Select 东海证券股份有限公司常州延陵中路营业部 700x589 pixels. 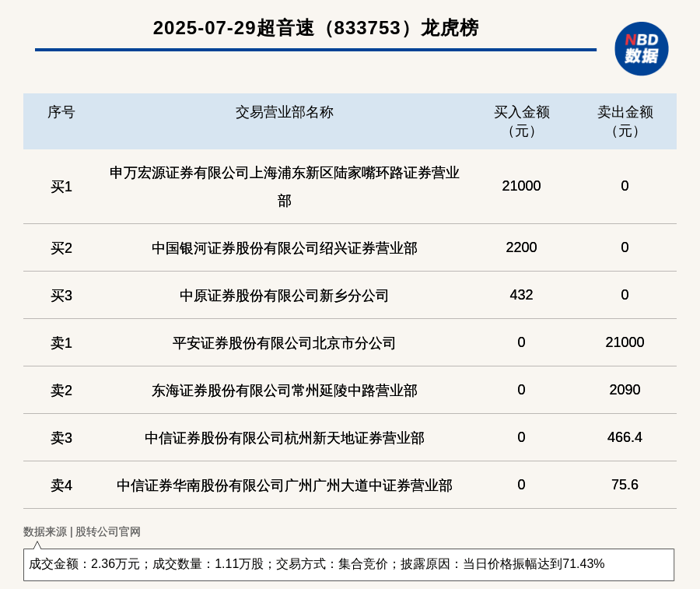click(285, 391)
